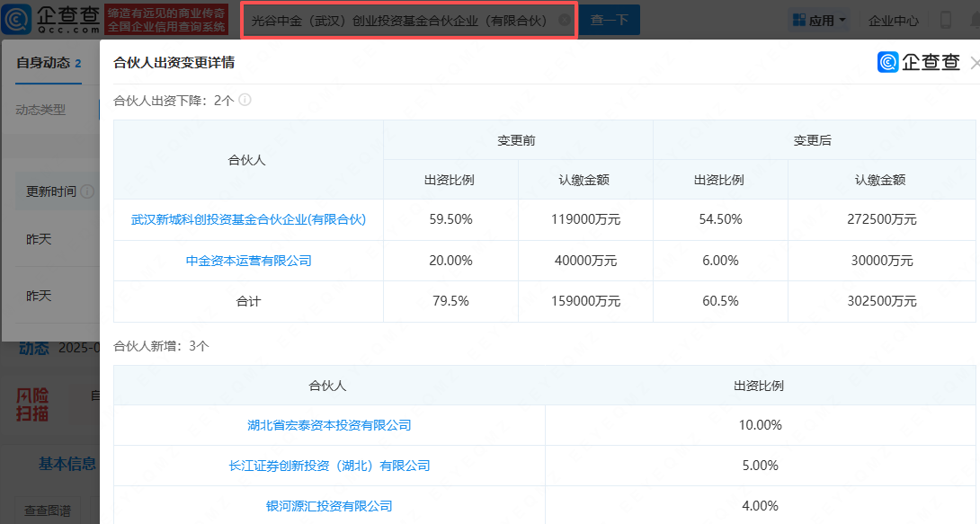The image size is (980, 524).
Task: Click the 基本信息 section heading
Action: pos(67,464)
